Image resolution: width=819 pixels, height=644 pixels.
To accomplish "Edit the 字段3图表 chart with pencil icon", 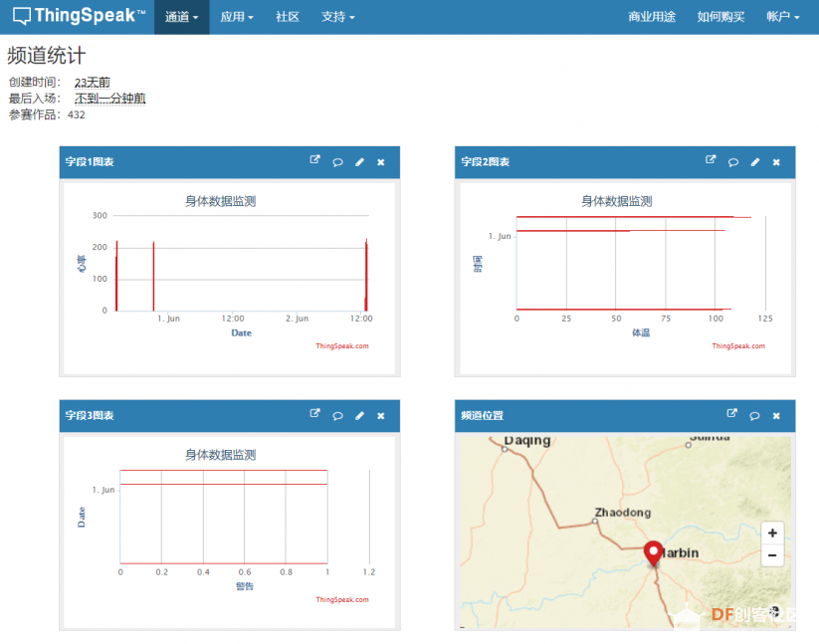I will click(x=359, y=416).
